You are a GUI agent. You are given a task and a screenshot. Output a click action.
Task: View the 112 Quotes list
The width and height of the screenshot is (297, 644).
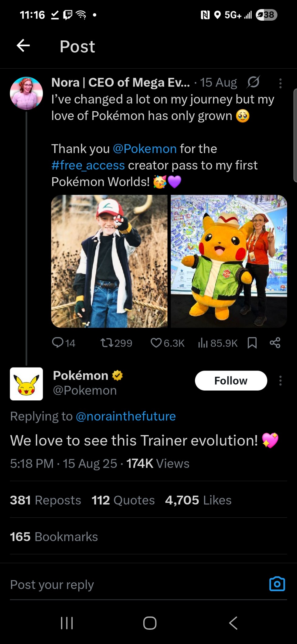123,500
